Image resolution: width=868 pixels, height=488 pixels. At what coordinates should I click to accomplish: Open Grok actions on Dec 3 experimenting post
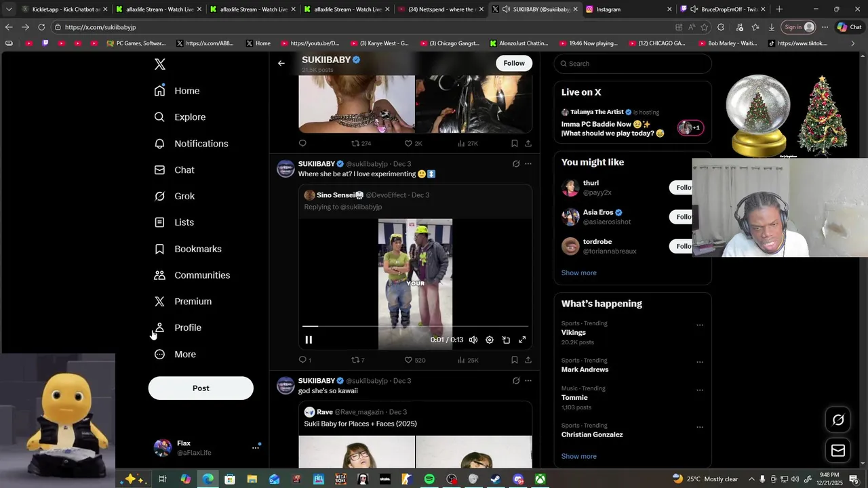pyautogui.click(x=516, y=164)
